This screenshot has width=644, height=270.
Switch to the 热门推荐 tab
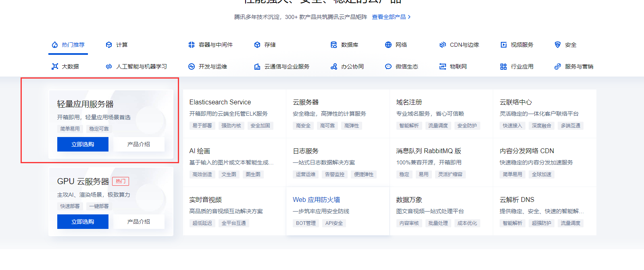point(68,45)
